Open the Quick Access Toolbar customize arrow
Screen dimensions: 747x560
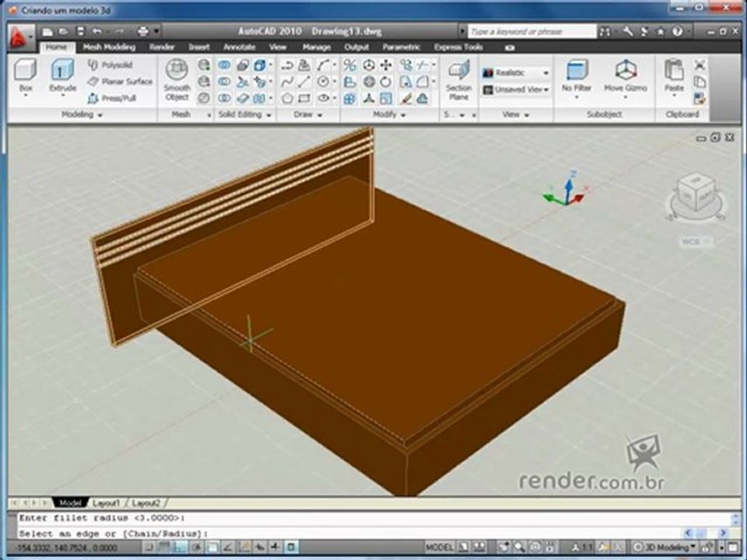(156, 31)
